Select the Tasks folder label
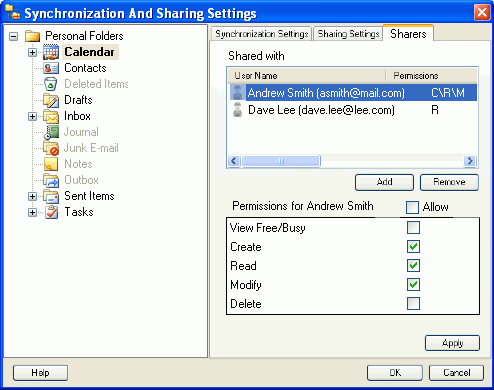This screenshot has height=390, width=494. click(x=79, y=212)
